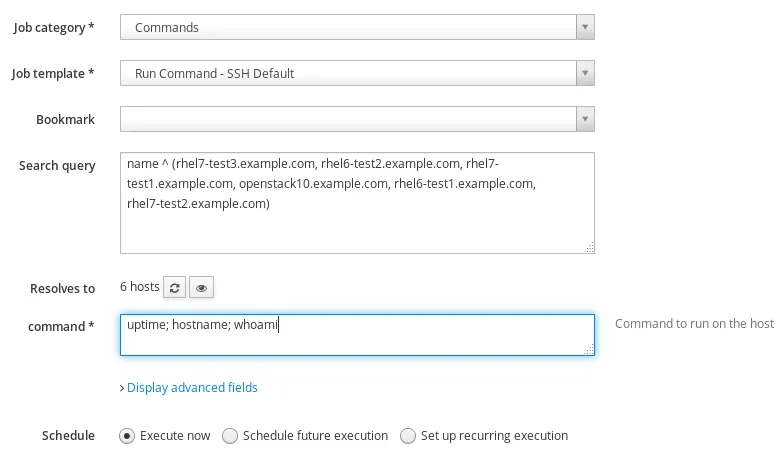This screenshot has width=783, height=467.
Task: Select Execute now radio button
Action: coord(127,436)
